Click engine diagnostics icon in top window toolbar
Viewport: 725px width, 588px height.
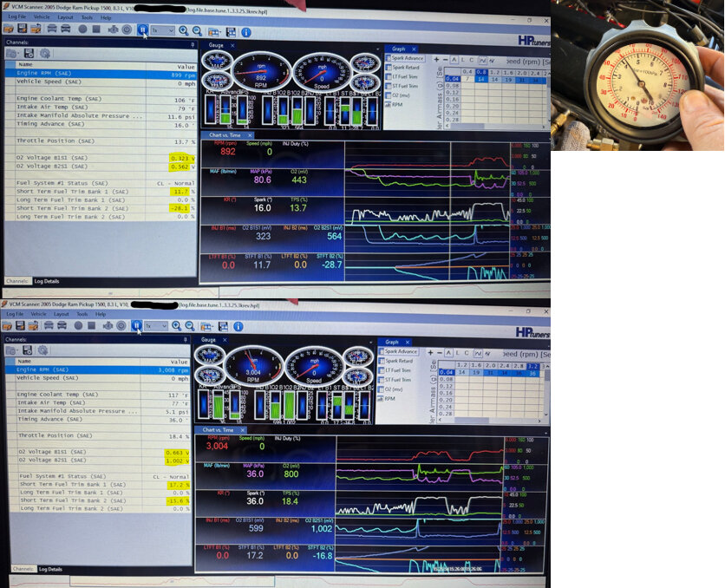[x=113, y=29]
